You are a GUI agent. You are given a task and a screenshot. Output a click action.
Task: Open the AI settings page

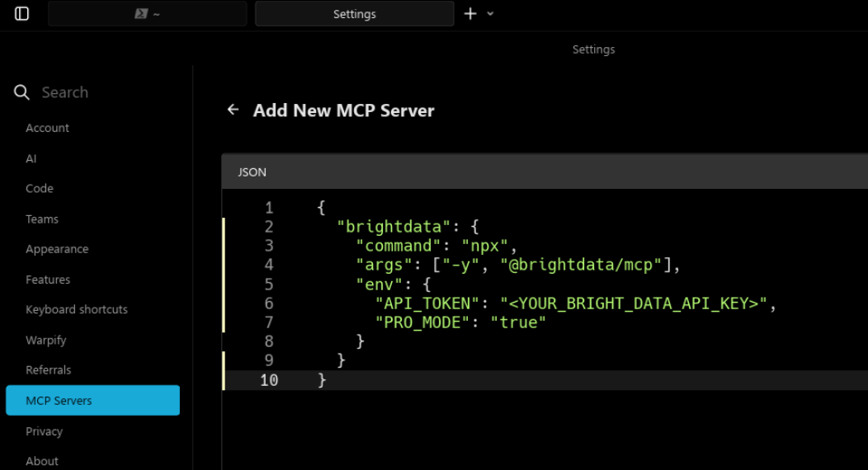[31, 158]
